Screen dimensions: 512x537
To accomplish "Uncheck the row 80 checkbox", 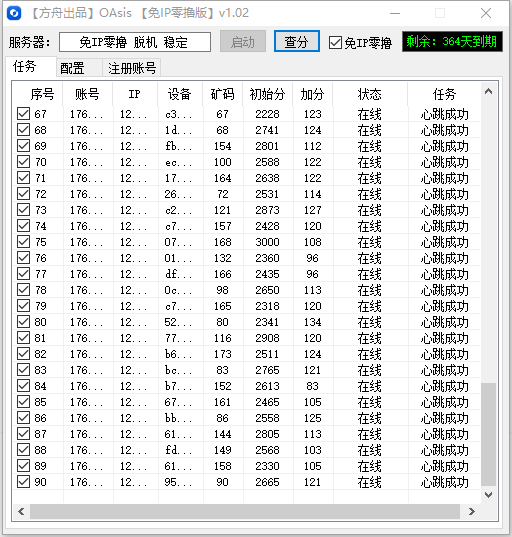I will [23, 322].
